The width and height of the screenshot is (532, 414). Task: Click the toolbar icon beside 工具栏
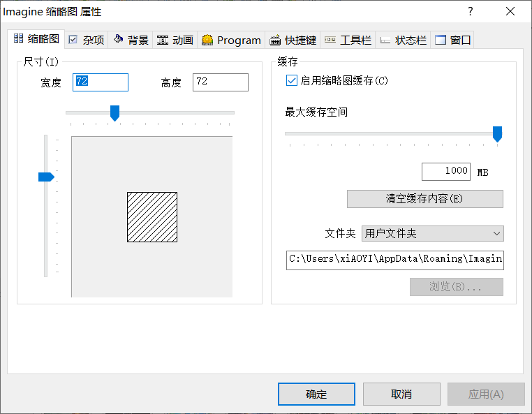coord(330,40)
